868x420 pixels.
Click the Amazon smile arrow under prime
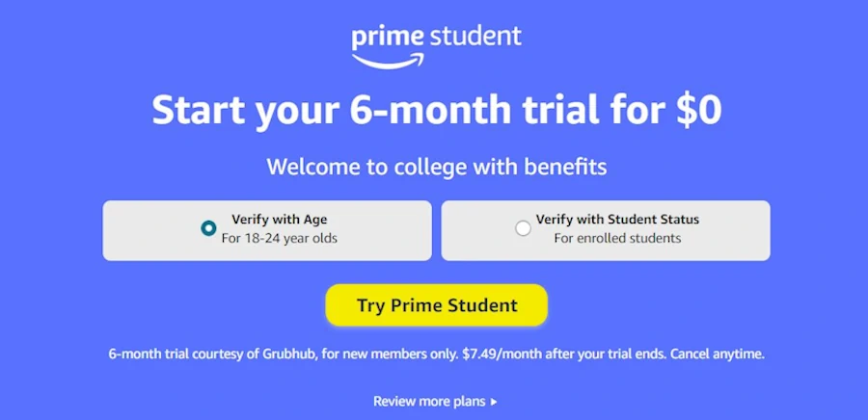click(389, 62)
